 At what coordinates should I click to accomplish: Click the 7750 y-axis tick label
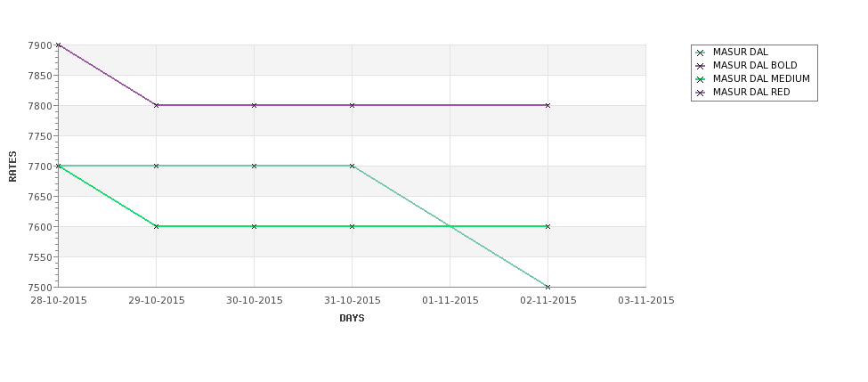(x=40, y=136)
